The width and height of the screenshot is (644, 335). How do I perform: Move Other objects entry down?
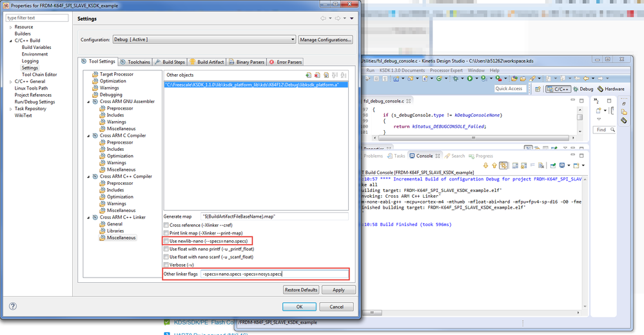pyautogui.click(x=344, y=75)
